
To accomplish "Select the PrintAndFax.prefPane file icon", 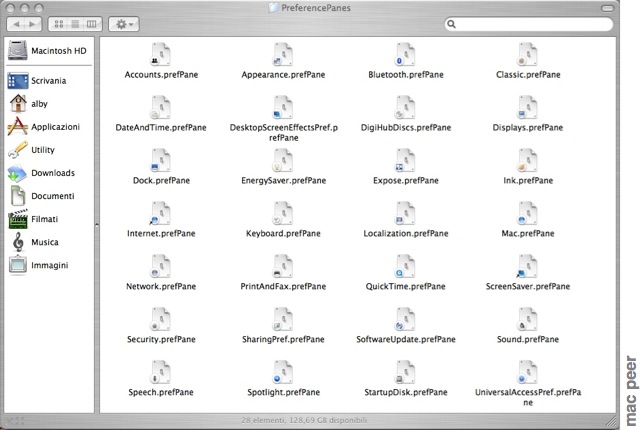I will (x=283, y=266).
